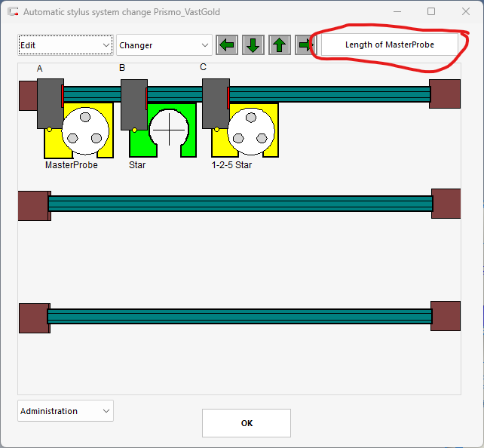Select the middle empty changer rack rail
Viewport: 484px width, 448px height.
pos(240,204)
